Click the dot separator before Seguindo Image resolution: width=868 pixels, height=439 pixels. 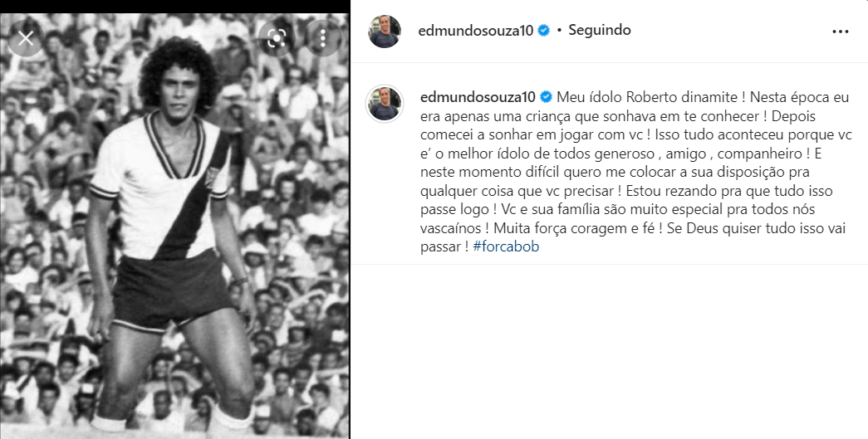(559, 31)
